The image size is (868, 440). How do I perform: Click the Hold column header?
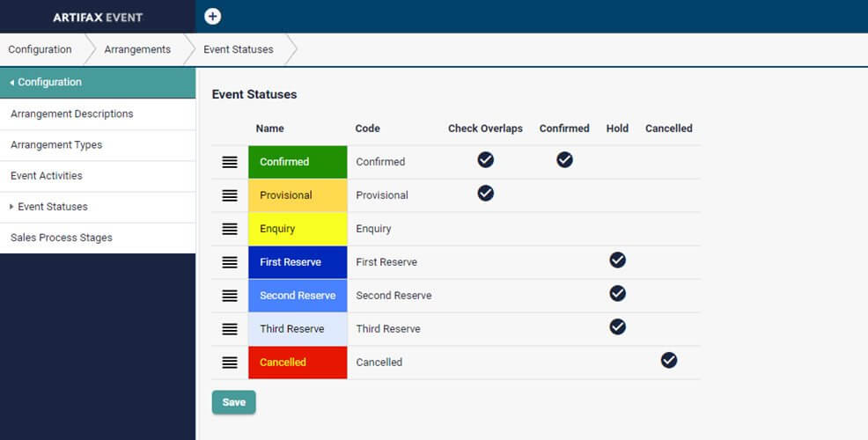pos(617,128)
